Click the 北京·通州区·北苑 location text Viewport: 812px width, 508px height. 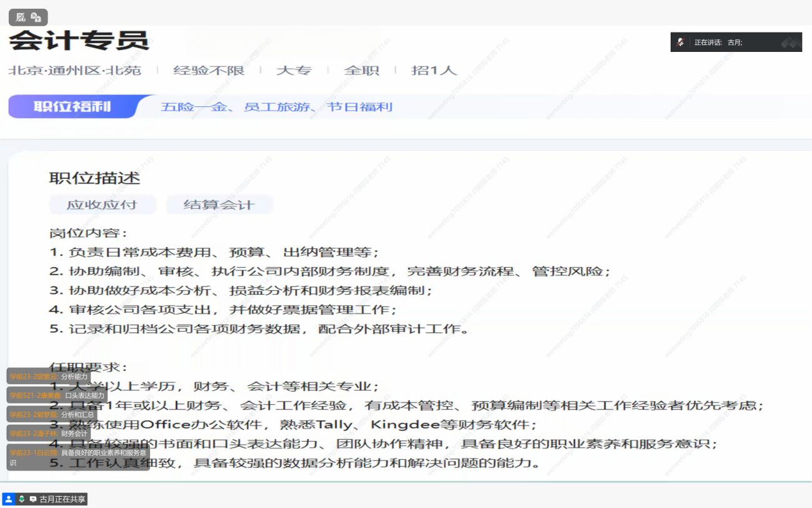pos(74,70)
